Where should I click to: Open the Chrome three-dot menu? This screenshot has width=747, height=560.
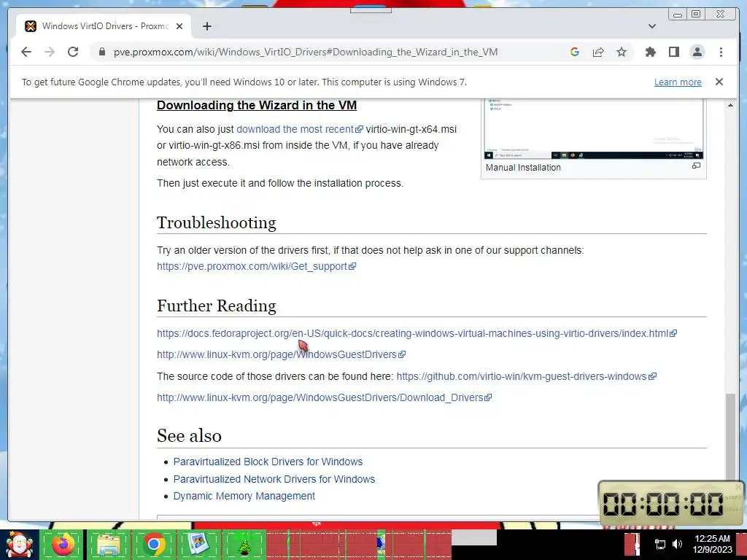pos(721,52)
